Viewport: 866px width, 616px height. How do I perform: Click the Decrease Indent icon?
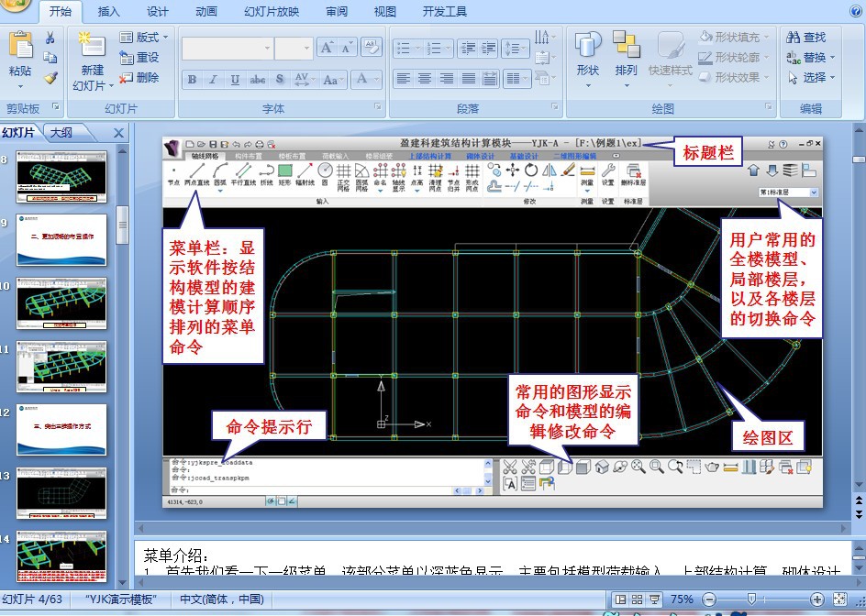click(468, 49)
